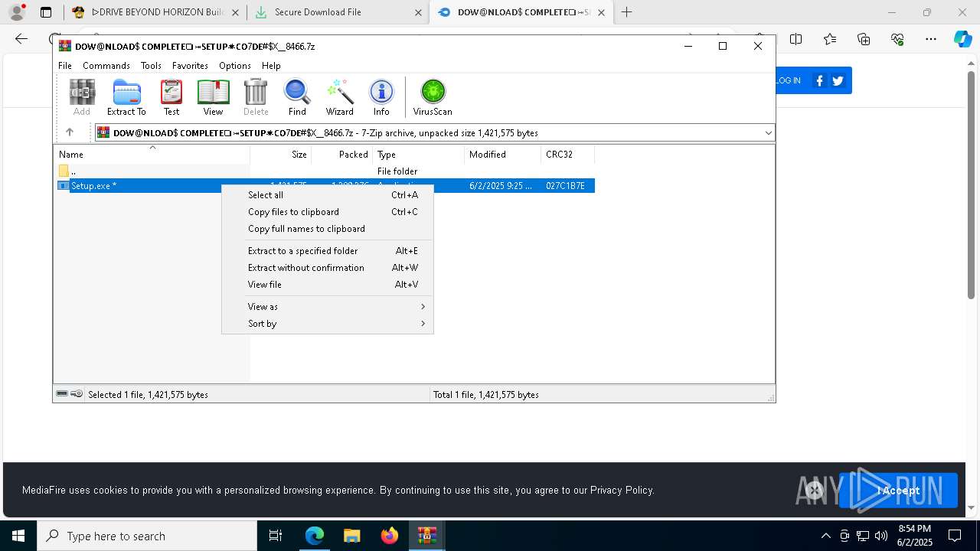
Task: Open the Tools menu
Action: click(151, 66)
